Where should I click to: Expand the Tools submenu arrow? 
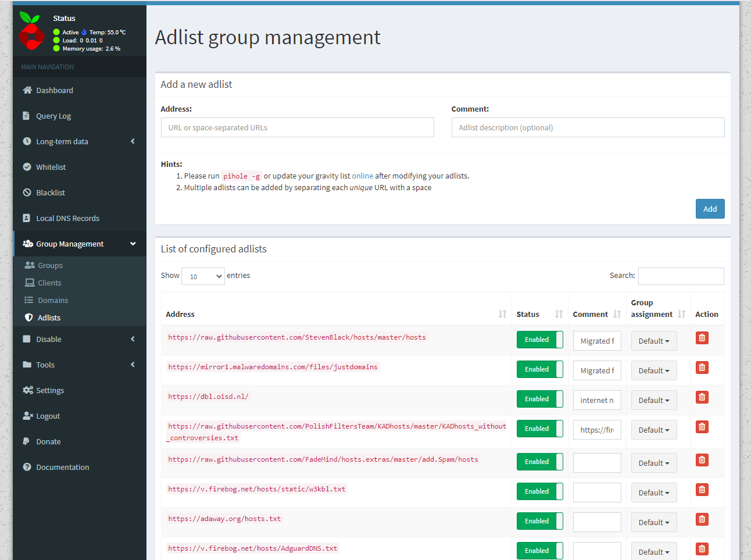coord(133,365)
